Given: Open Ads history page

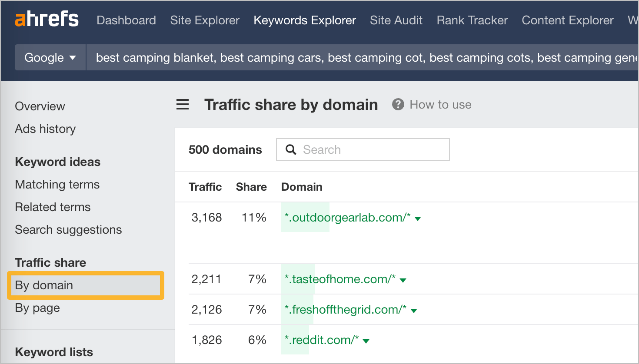Looking at the screenshot, I should pyautogui.click(x=45, y=129).
